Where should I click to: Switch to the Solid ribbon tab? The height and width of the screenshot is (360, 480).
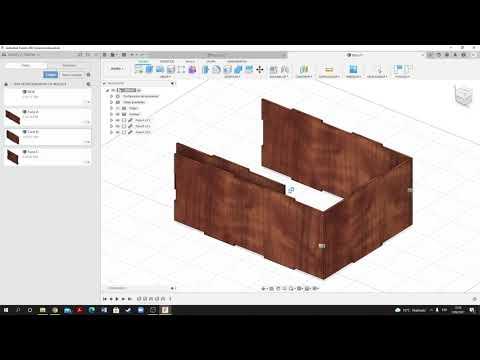[x=143, y=61]
